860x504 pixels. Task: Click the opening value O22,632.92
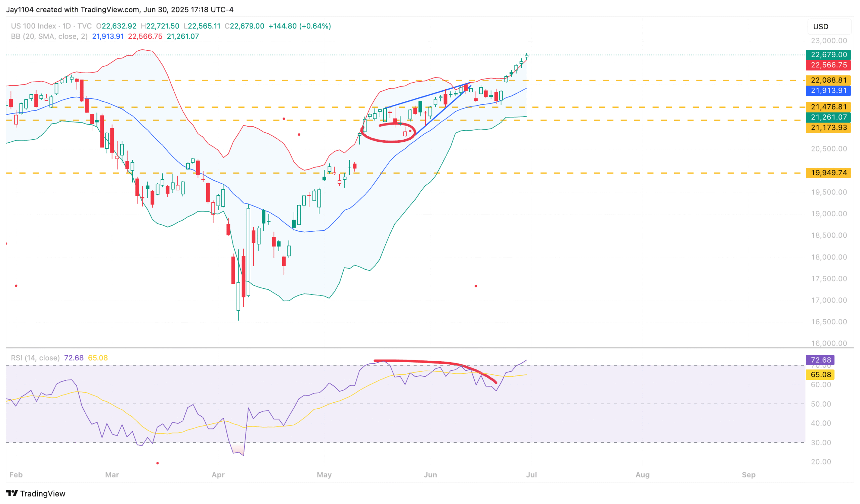(116, 26)
